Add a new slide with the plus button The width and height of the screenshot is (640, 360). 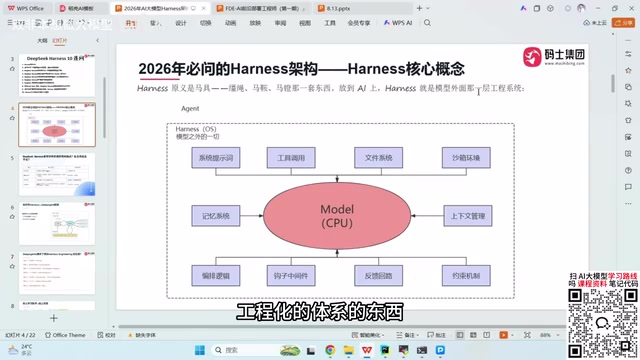[x=53, y=318]
